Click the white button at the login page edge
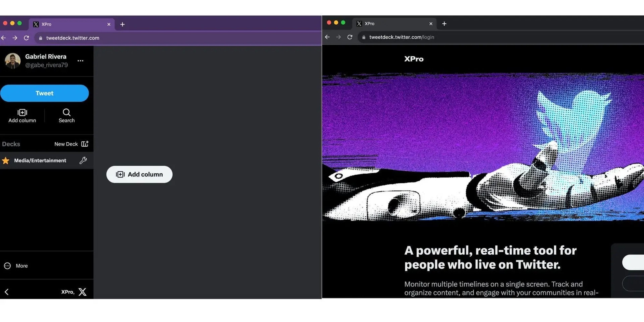The height and width of the screenshot is (322, 644). click(x=633, y=262)
